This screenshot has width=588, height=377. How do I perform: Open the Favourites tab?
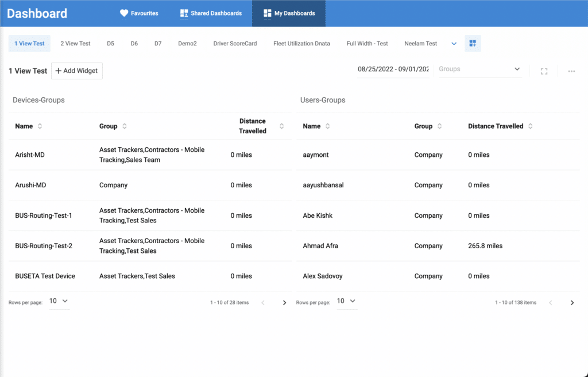139,13
